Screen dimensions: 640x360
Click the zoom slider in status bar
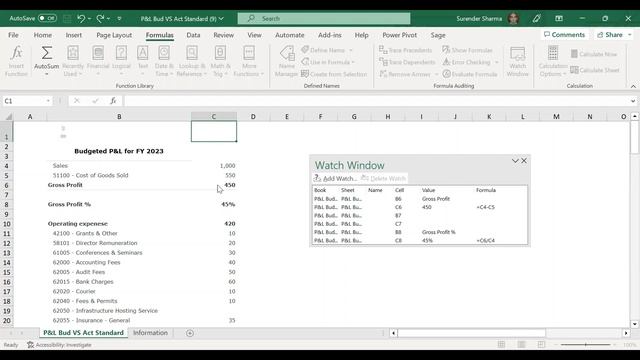(x=585, y=345)
